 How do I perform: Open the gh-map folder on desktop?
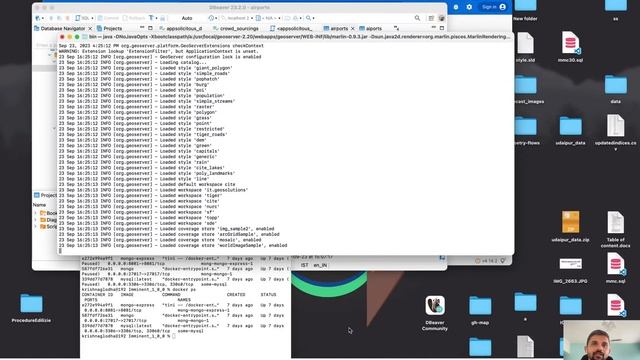[480, 310]
